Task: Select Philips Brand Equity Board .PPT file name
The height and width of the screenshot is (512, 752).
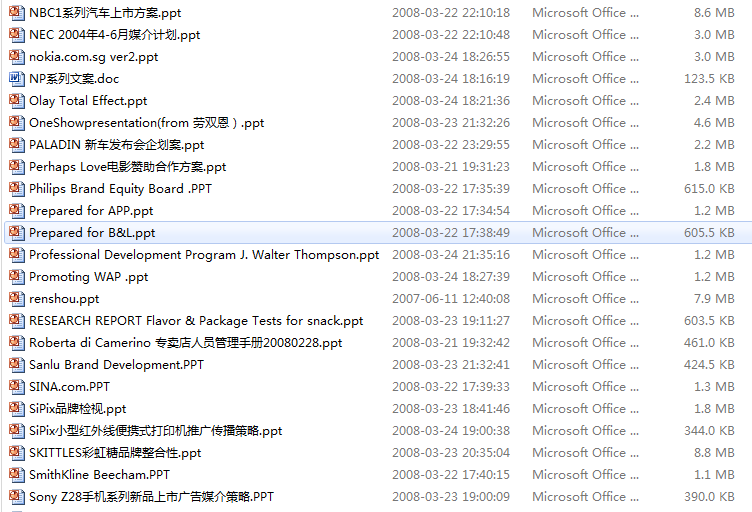Action: (x=120, y=189)
